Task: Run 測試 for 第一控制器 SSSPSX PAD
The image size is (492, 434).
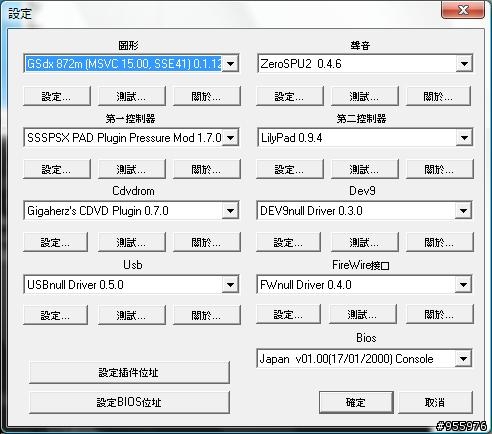Action: (x=132, y=169)
